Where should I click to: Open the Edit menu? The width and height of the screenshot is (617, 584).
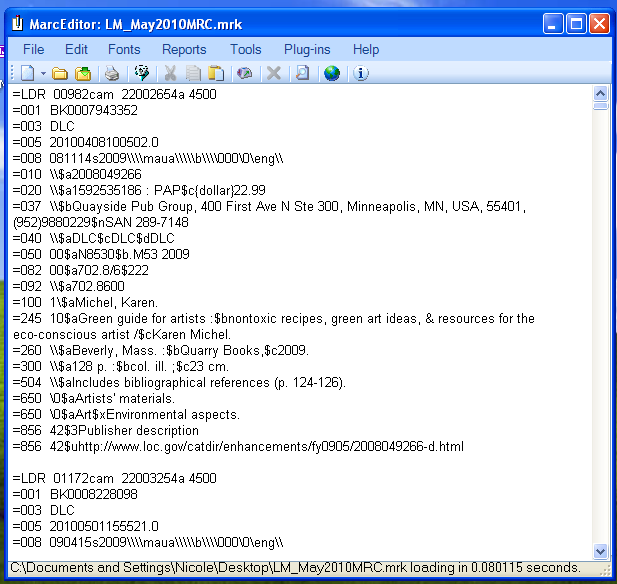76,49
